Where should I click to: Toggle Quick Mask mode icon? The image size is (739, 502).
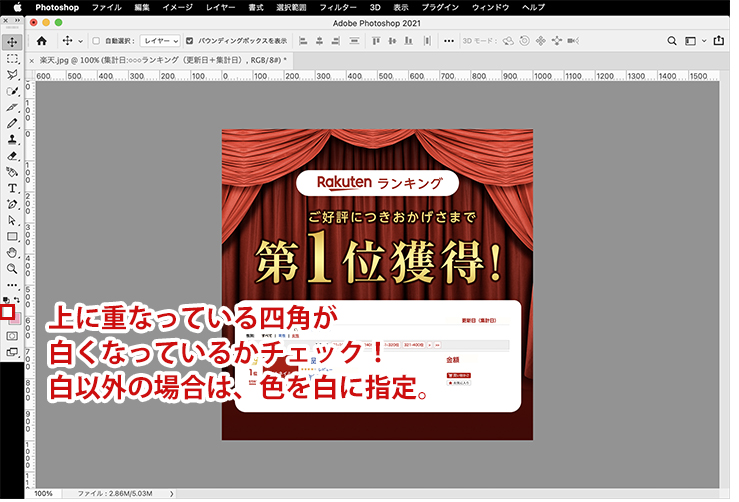(x=12, y=336)
